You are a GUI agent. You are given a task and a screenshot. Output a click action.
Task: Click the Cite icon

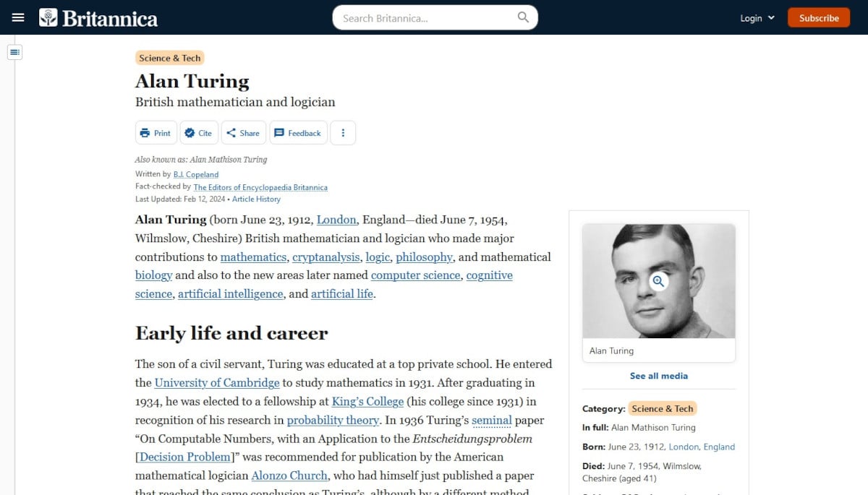pyautogui.click(x=188, y=132)
